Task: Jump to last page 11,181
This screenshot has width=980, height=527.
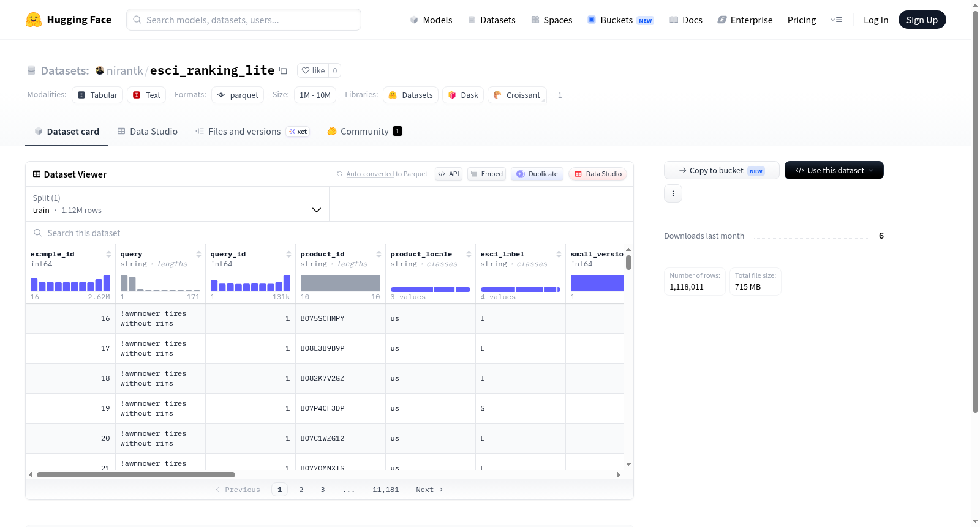Action: pyautogui.click(x=386, y=490)
